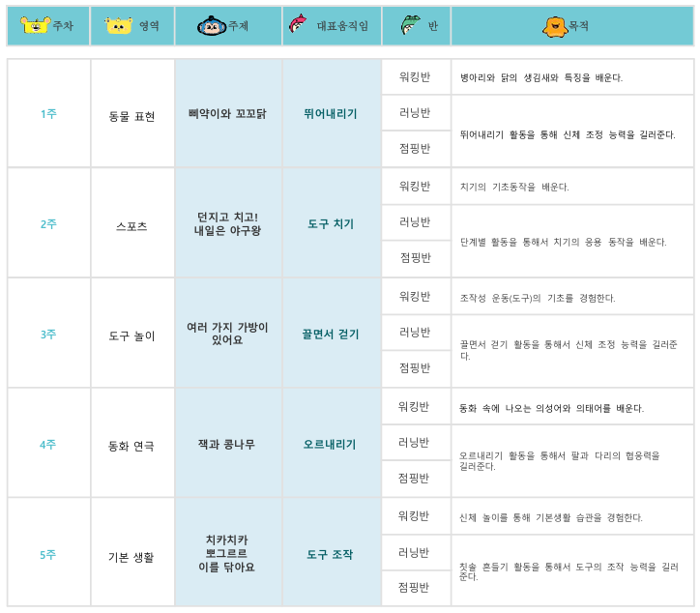Click the monkey icon beside 주제
This screenshot has height=613, width=700.
(212, 26)
